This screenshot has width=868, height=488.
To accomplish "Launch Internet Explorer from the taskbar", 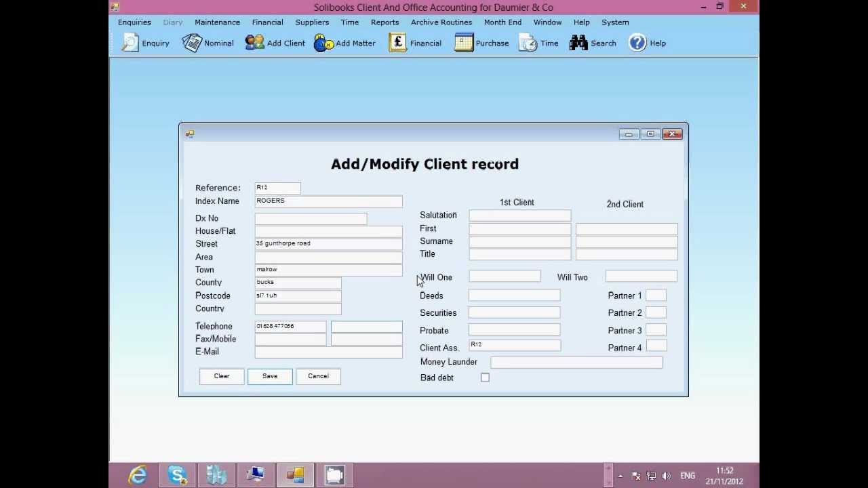I will 138,475.
